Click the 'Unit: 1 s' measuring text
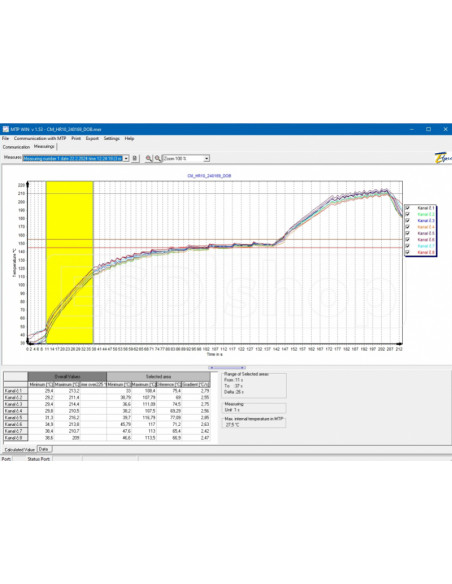 pyautogui.click(x=232, y=410)
